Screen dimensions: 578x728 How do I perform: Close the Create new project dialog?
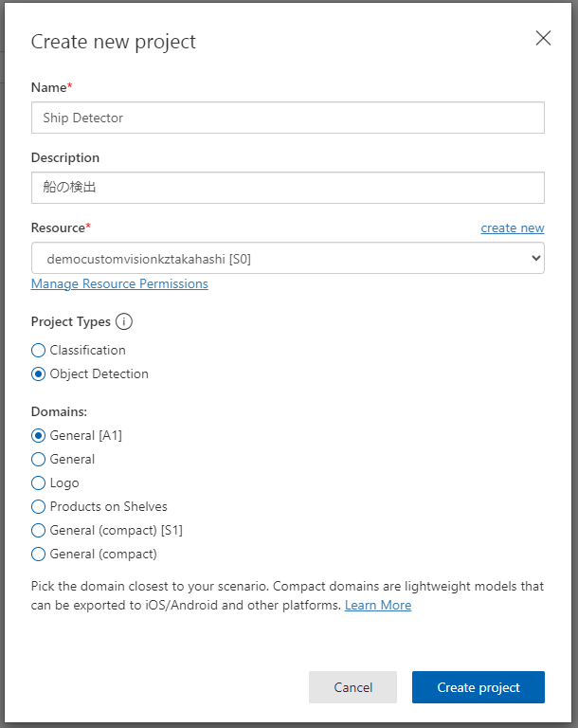pos(543,38)
